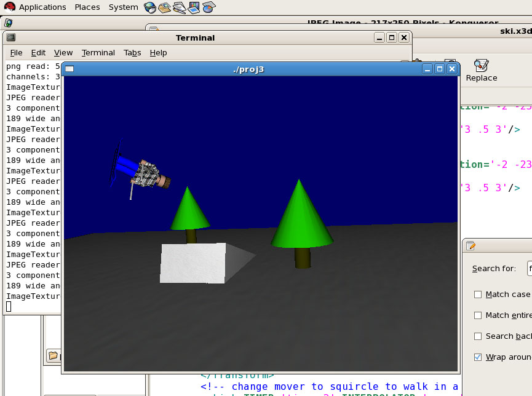This screenshot has height=396, width=532.
Task: Enable the Match case checkbox
Action: coord(478,295)
